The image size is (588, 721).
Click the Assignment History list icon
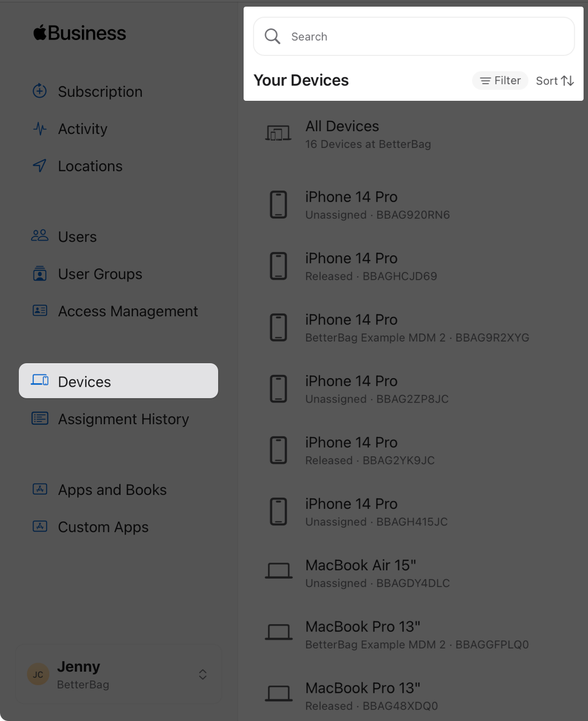pyautogui.click(x=40, y=419)
